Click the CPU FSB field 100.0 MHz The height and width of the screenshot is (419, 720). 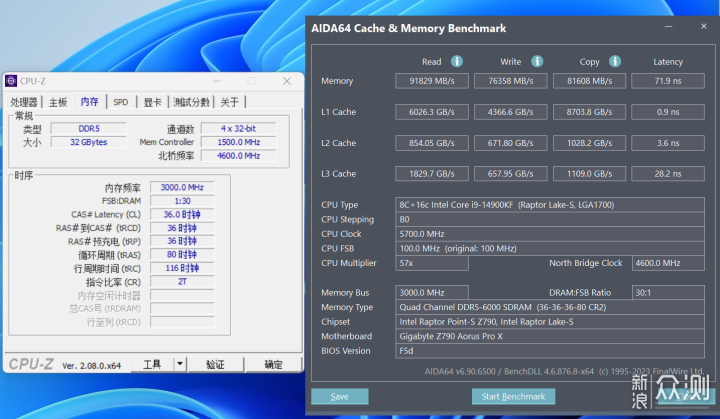pyautogui.click(x=550, y=249)
